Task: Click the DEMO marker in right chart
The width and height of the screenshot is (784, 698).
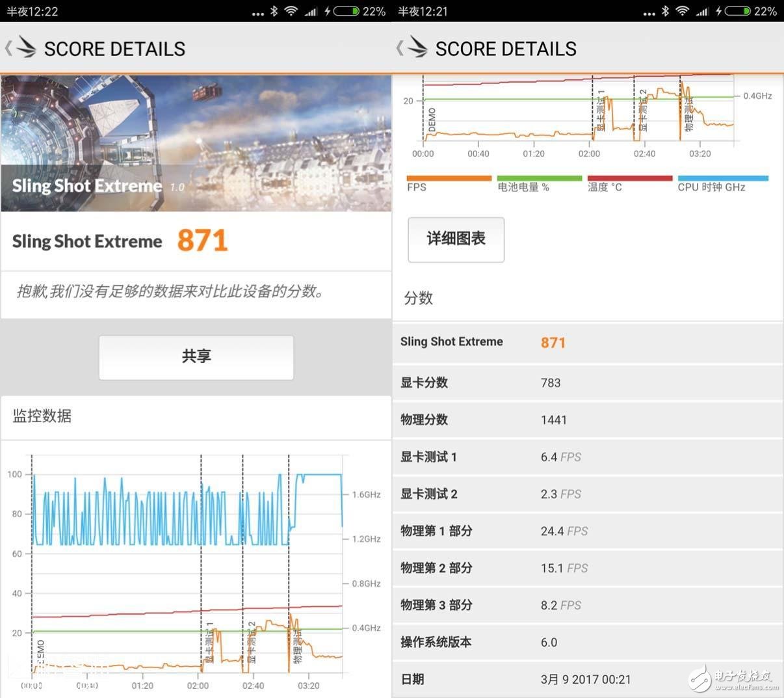Action: tap(432, 120)
